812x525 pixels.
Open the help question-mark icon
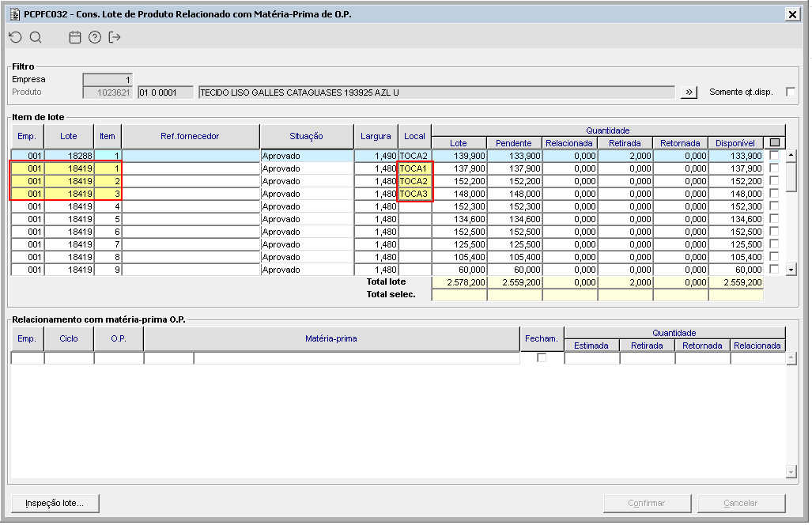(x=95, y=37)
